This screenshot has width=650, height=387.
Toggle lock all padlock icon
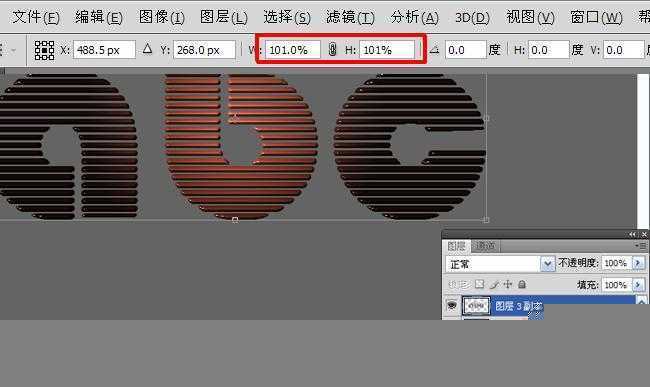click(522, 284)
